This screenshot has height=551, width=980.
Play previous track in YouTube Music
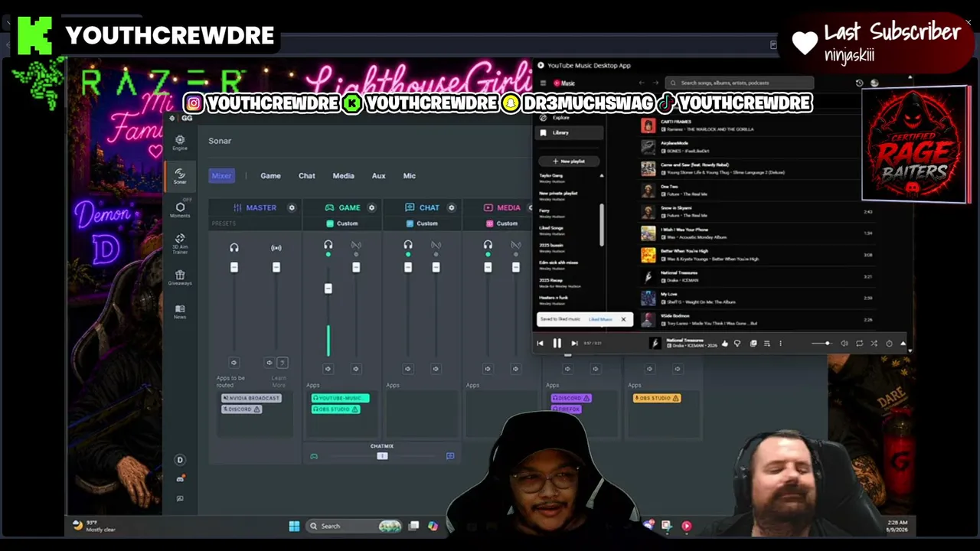[540, 344]
